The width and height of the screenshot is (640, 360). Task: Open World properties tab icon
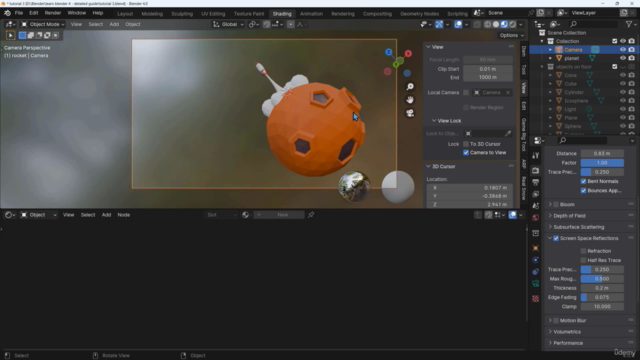click(536, 218)
